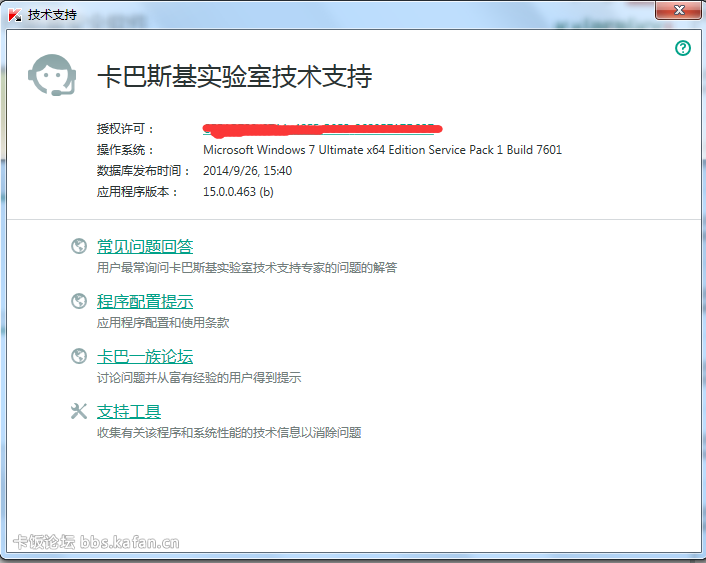
Task: Close the 技术支持 window
Action: click(x=678, y=10)
